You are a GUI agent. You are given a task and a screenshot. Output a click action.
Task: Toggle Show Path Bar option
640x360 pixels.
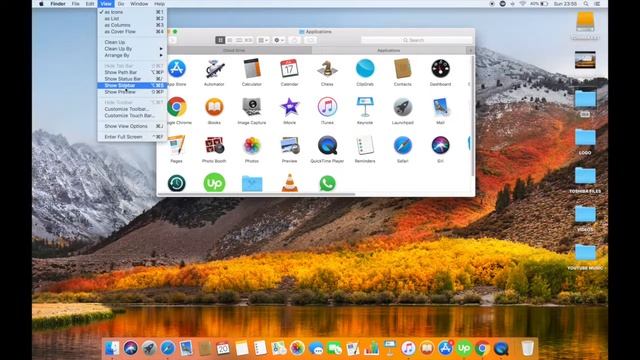click(x=132, y=72)
